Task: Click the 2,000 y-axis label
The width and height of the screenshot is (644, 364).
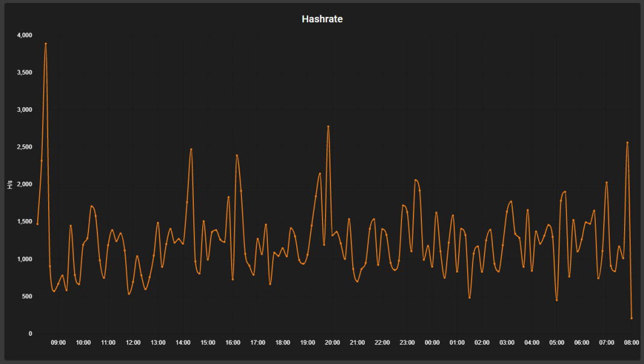Action: [25, 184]
